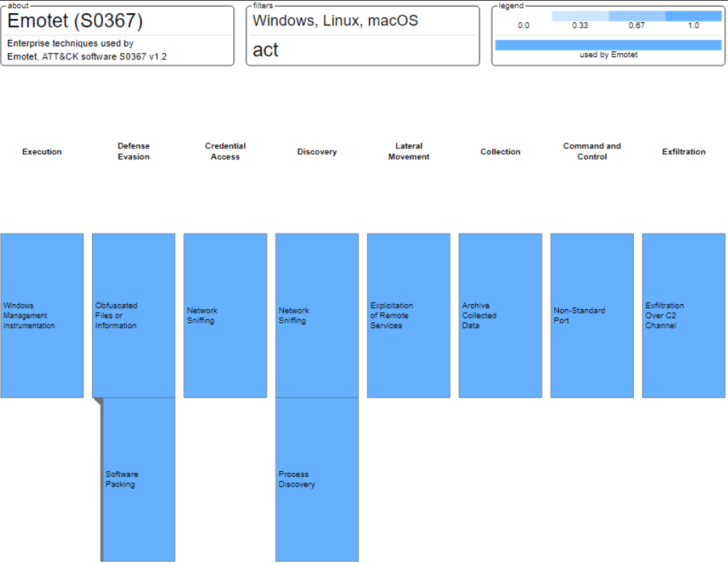
Task: Select the Archive Collected Data technique
Action: (500, 316)
